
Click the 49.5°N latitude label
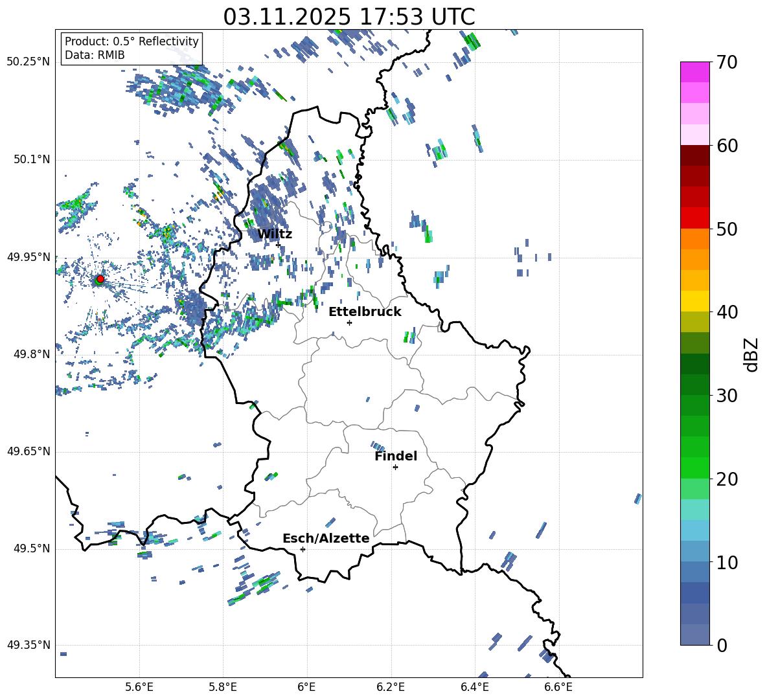tap(31, 548)
